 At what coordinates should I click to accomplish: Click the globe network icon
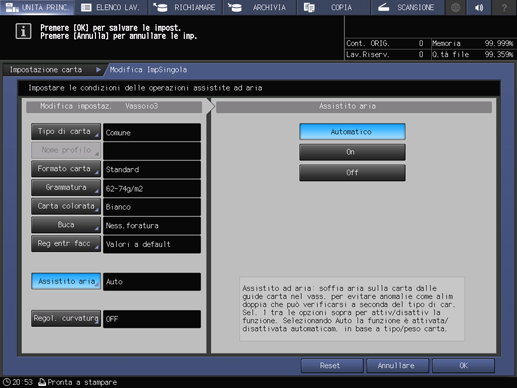pos(455,7)
